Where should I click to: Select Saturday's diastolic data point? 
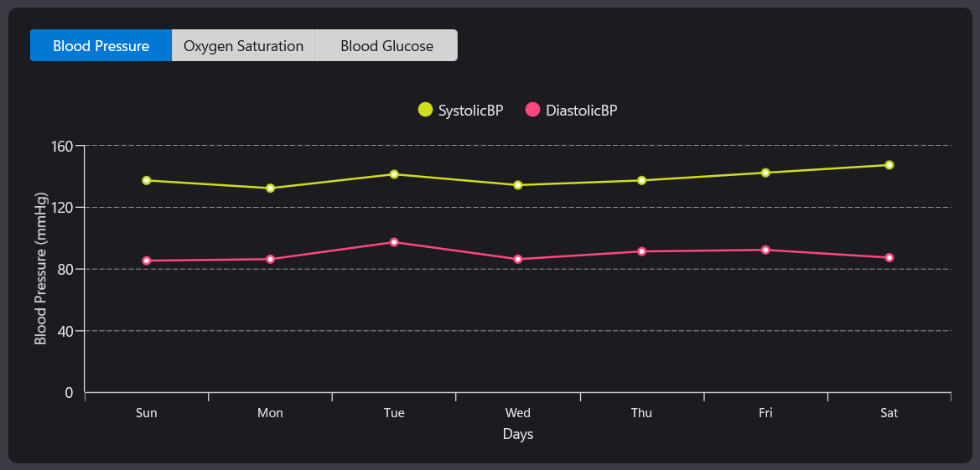(889, 257)
